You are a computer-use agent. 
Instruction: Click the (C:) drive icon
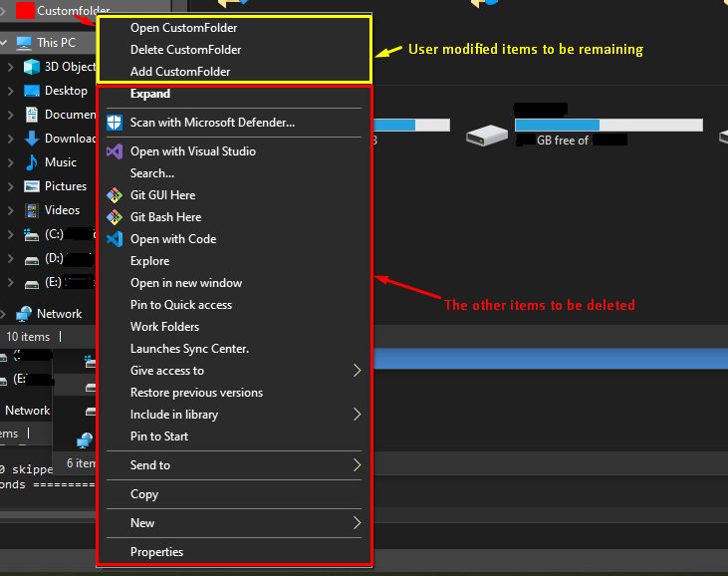32,235
